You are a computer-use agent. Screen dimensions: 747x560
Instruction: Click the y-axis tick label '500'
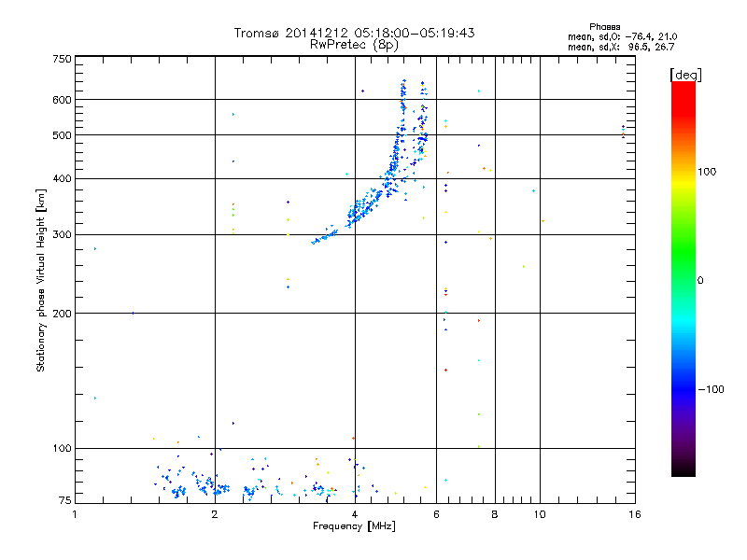tap(62, 135)
